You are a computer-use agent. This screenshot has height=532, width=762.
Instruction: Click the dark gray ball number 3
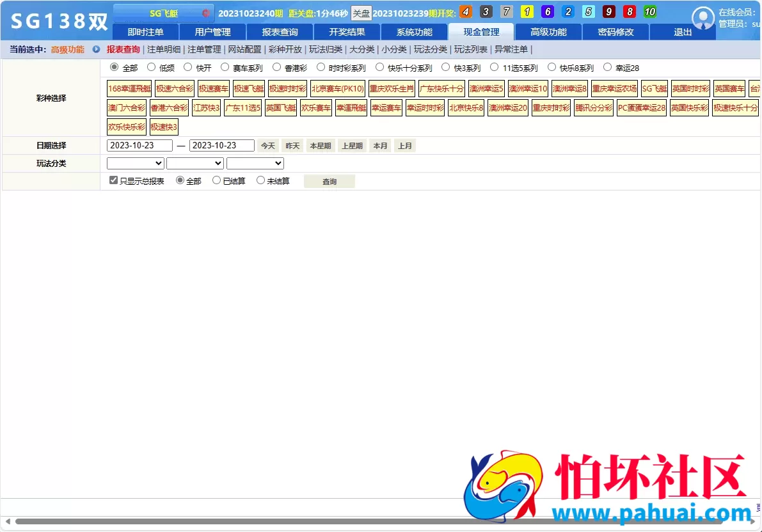pyautogui.click(x=486, y=12)
